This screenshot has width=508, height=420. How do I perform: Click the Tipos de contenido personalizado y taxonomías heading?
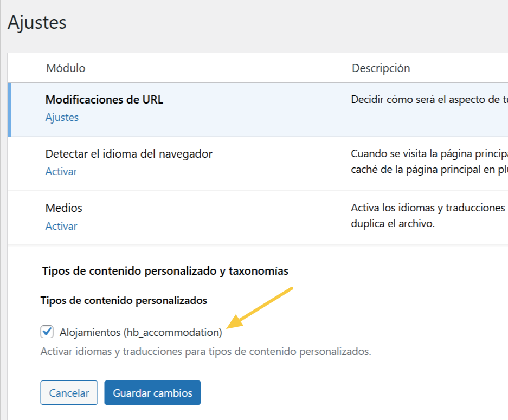[165, 270]
